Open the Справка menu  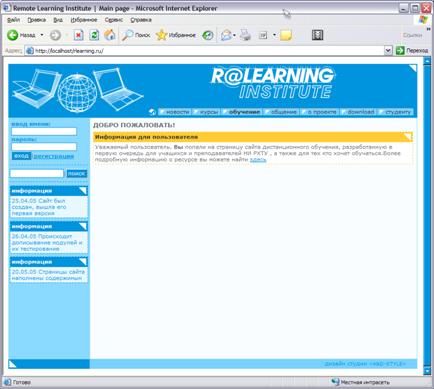[141, 20]
